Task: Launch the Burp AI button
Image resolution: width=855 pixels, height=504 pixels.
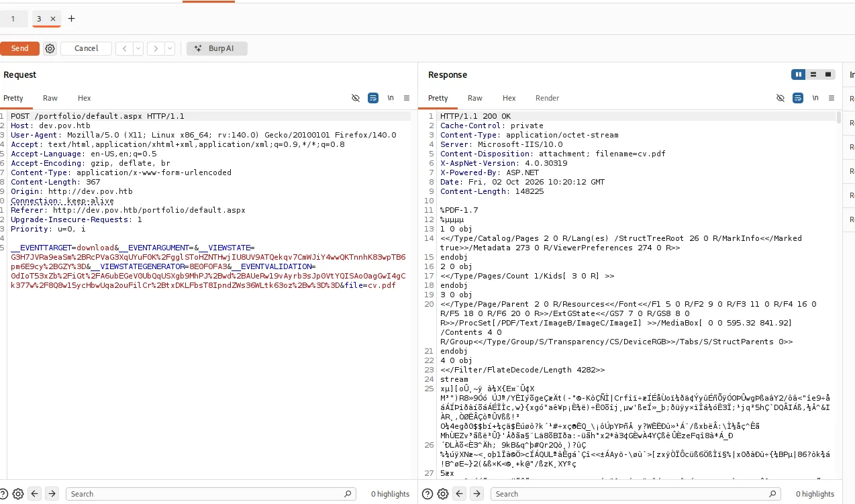Action: pyautogui.click(x=217, y=48)
